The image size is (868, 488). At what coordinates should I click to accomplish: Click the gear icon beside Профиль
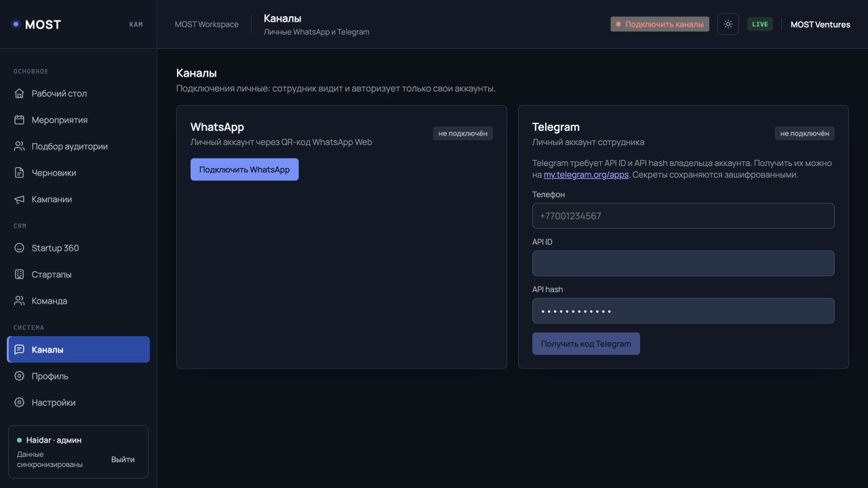coord(19,376)
